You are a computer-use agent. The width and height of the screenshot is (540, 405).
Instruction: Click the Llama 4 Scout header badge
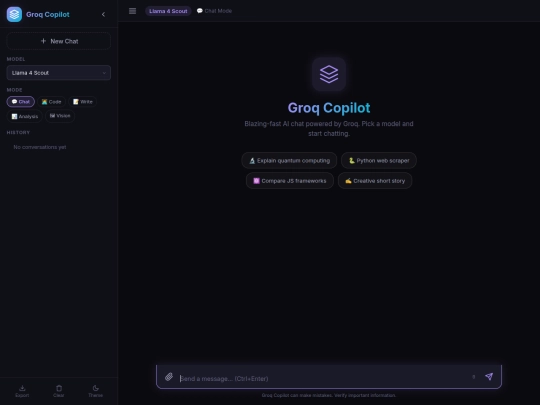[168, 11]
